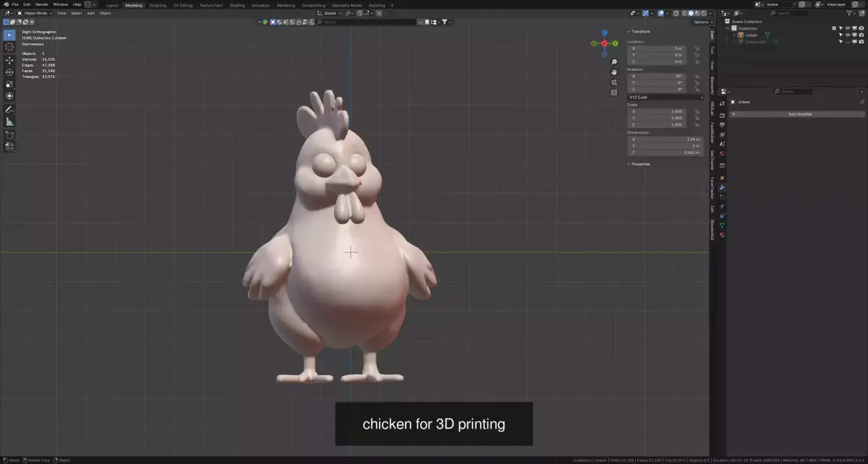This screenshot has height=464, width=868.
Task: Open the Geometry Nodes workspace tab
Action: click(347, 5)
